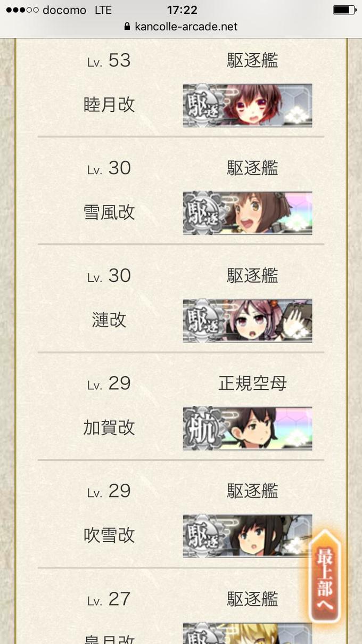Select the 加賀改 carrier banner image
362x644 pixels.
pos(248,428)
